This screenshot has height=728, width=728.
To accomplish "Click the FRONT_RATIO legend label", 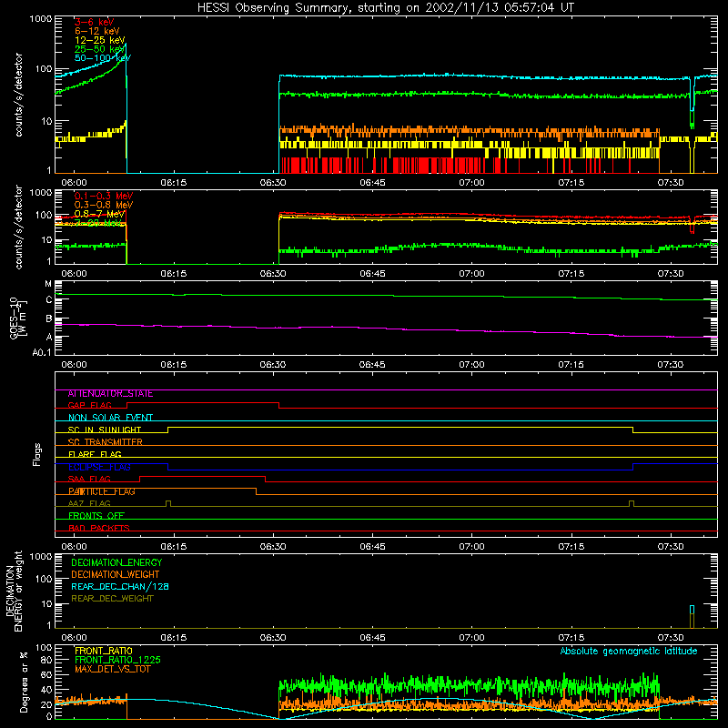I will pos(104,651).
